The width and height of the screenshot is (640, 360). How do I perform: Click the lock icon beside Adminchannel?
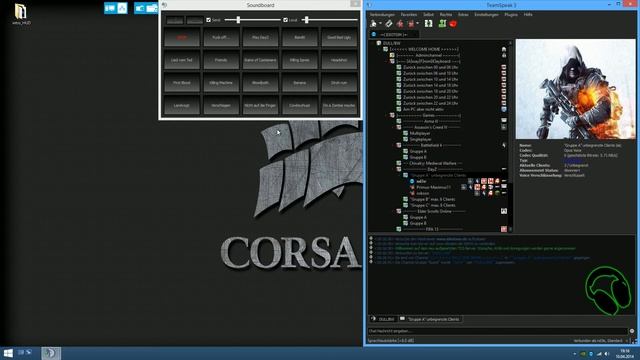click(x=504, y=55)
